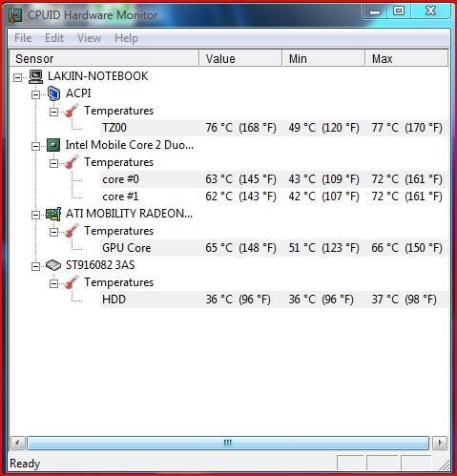
Task: Click the ACPI monitor icon
Action: (x=53, y=93)
